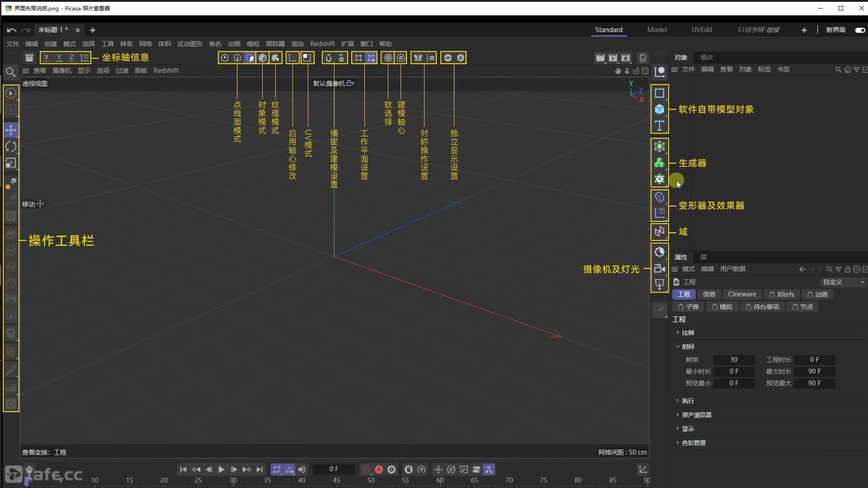Open the 文件 main menu
The image size is (868, 488).
click(x=13, y=44)
